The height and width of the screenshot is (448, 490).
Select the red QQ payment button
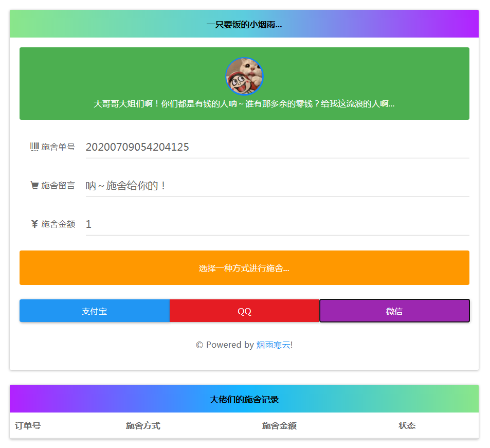[244, 311]
